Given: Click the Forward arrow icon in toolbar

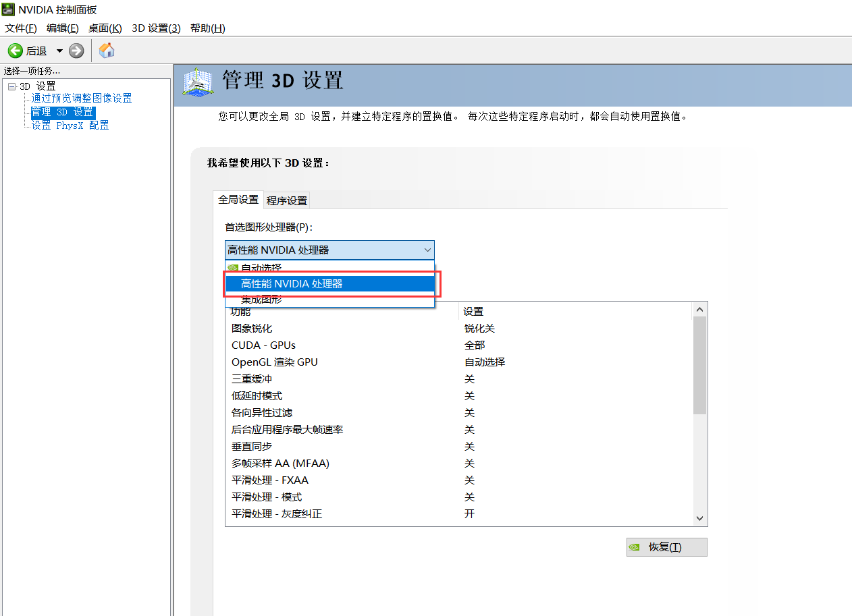Looking at the screenshot, I should (76, 51).
